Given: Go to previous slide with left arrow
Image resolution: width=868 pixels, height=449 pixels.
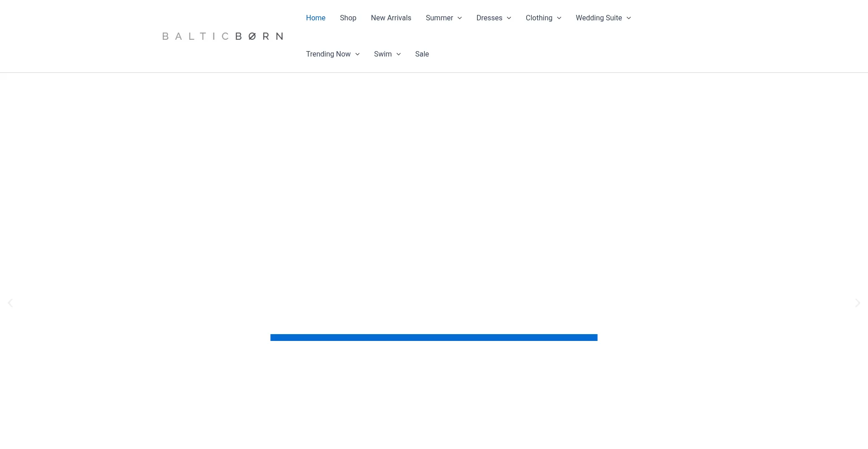Looking at the screenshot, I should (10, 303).
